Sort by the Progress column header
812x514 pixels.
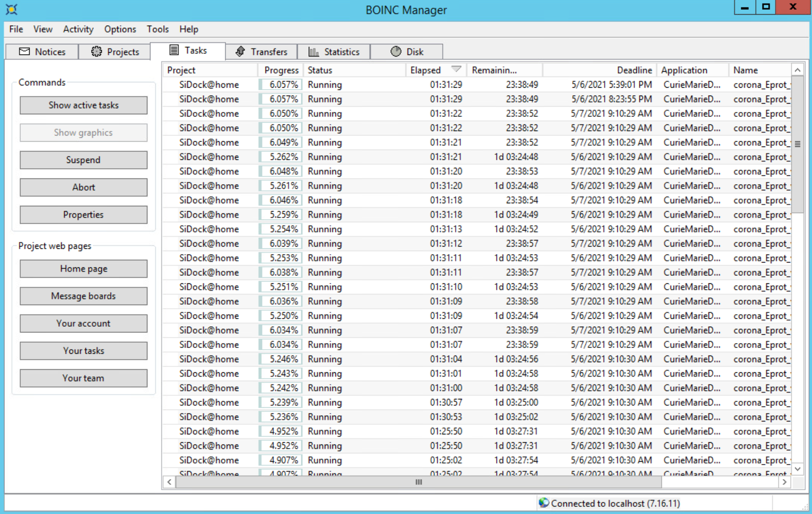(x=281, y=70)
